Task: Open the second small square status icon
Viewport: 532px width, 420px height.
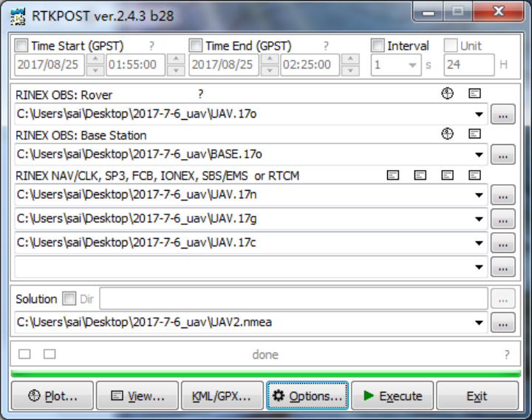Action: pyautogui.click(x=50, y=354)
